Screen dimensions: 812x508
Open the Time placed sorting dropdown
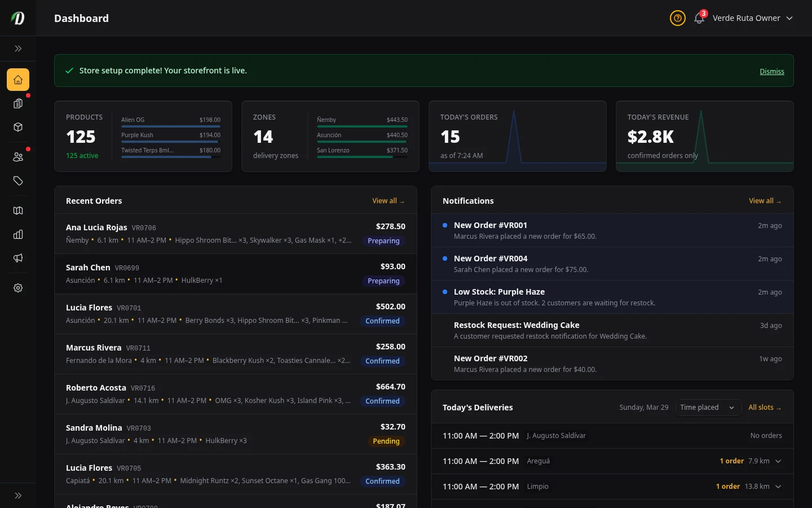click(708, 407)
